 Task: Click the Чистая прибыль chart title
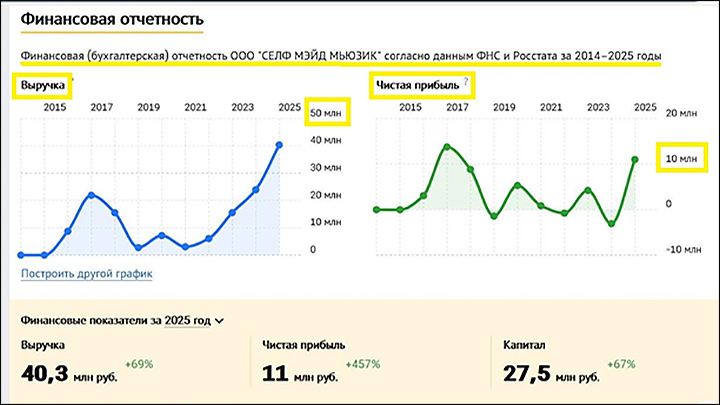click(x=415, y=86)
